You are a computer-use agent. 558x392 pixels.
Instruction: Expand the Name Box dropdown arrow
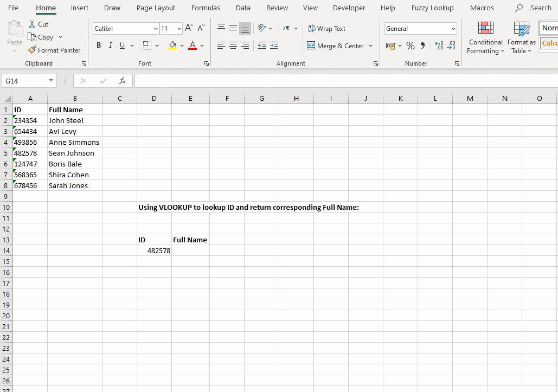52,81
